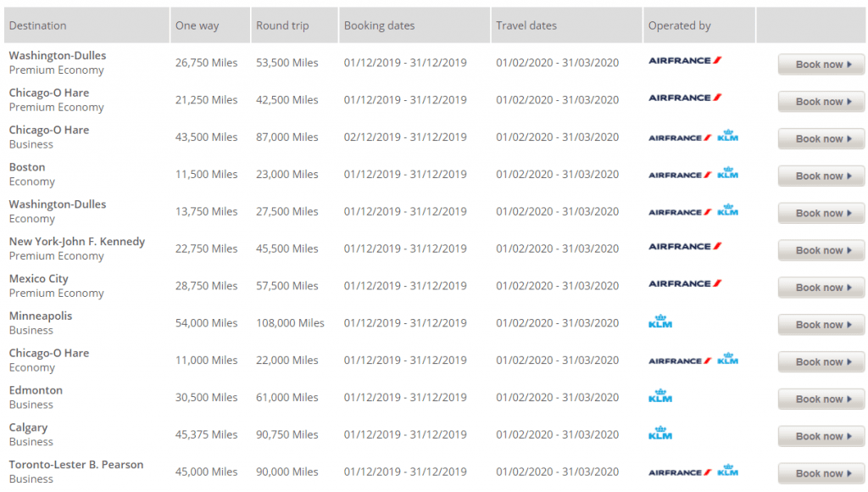Click the Air France logo in the Mexico City row

pos(685,283)
